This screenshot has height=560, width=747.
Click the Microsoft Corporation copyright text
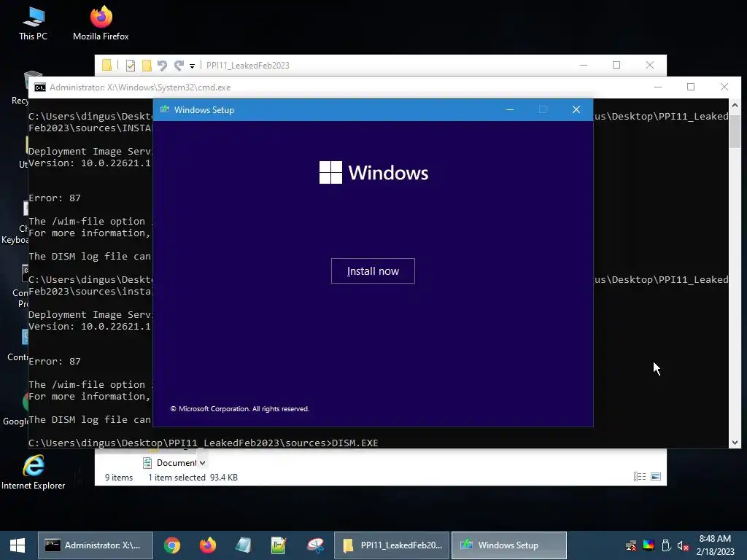coord(239,408)
